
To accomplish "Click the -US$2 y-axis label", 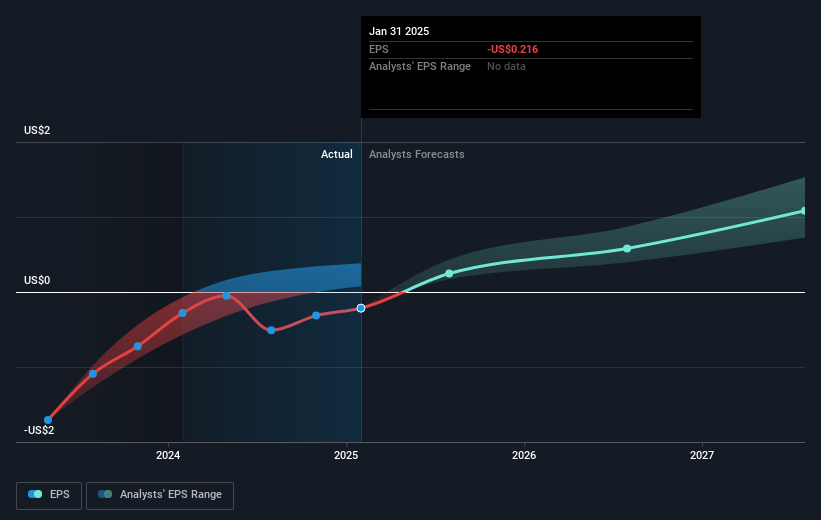I will [39, 430].
